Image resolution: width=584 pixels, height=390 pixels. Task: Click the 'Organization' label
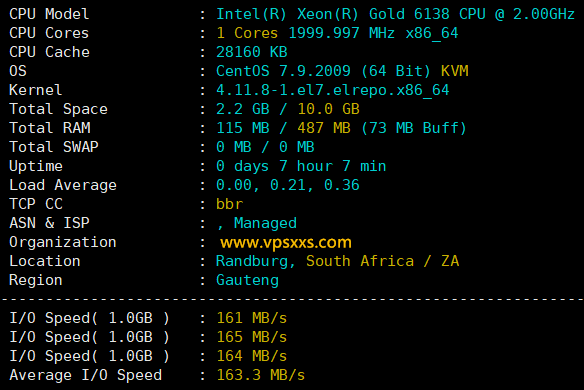pos(63,242)
